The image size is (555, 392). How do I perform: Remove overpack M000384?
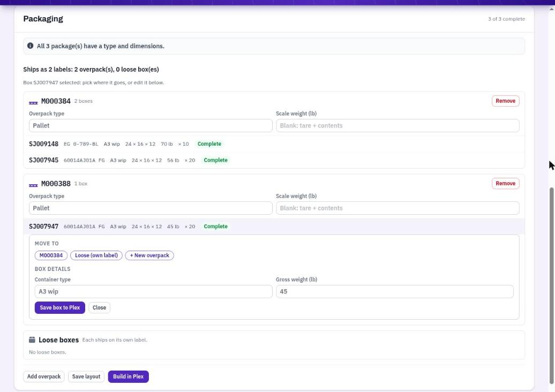(506, 101)
